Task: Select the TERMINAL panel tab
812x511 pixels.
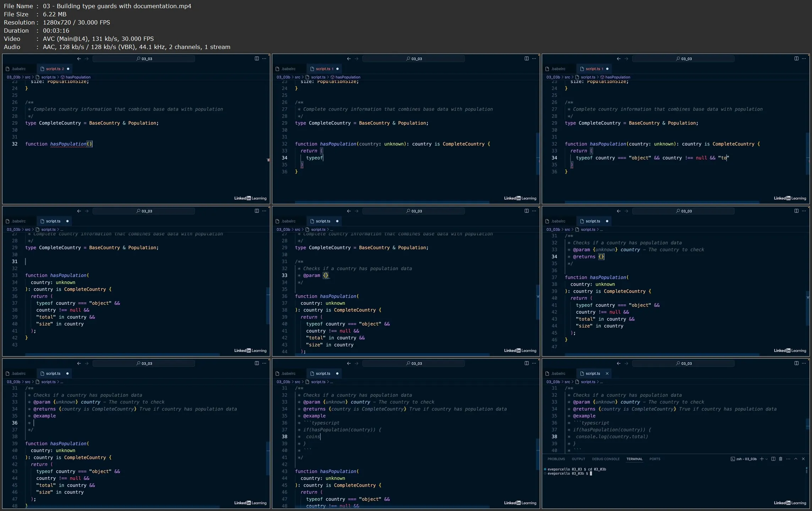Action: [634, 459]
